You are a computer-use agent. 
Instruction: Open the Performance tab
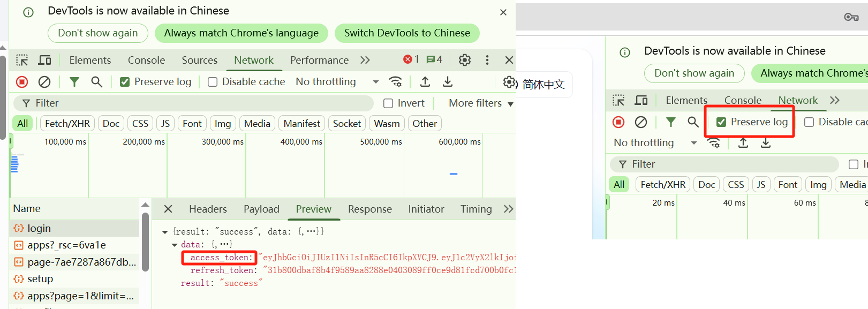click(319, 60)
